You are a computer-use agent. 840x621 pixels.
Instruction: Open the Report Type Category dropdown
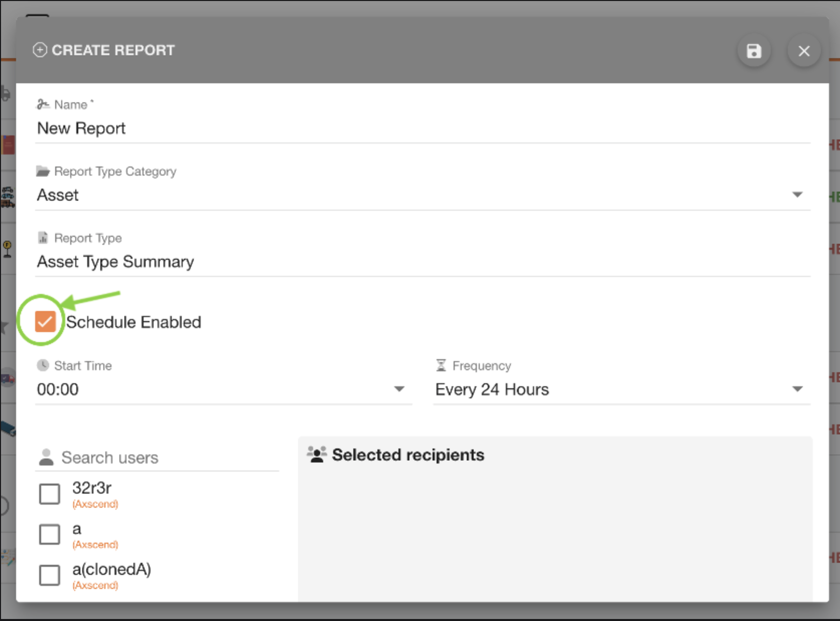[x=798, y=195]
